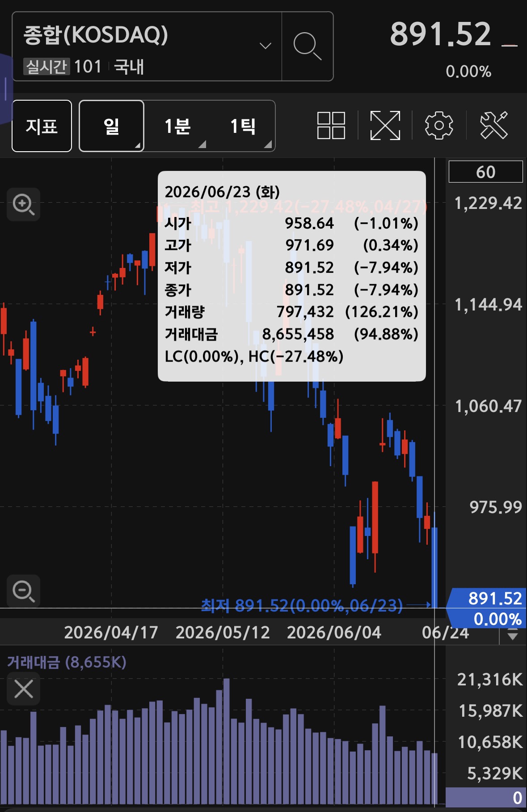Click the 시가 958.64 tooltip row
The image size is (527, 812).
(x=291, y=223)
